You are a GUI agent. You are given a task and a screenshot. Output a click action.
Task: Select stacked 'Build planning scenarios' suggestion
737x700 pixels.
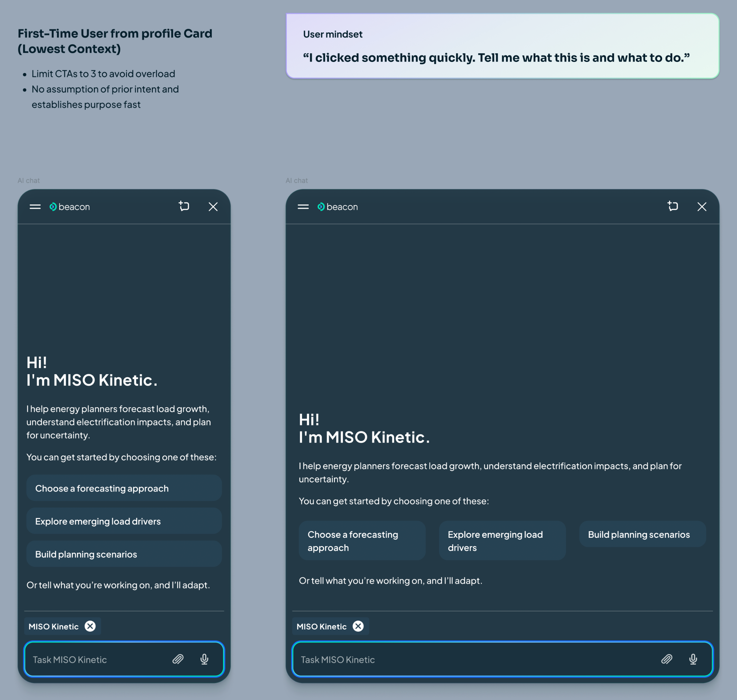coord(124,554)
